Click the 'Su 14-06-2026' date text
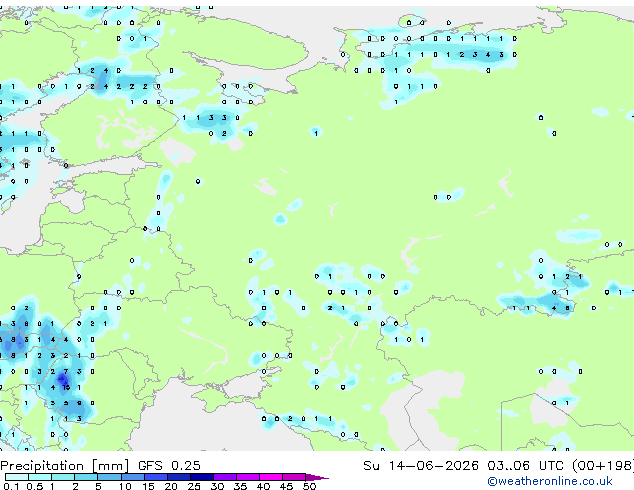The width and height of the screenshot is (634, 490). coord(421,466)
